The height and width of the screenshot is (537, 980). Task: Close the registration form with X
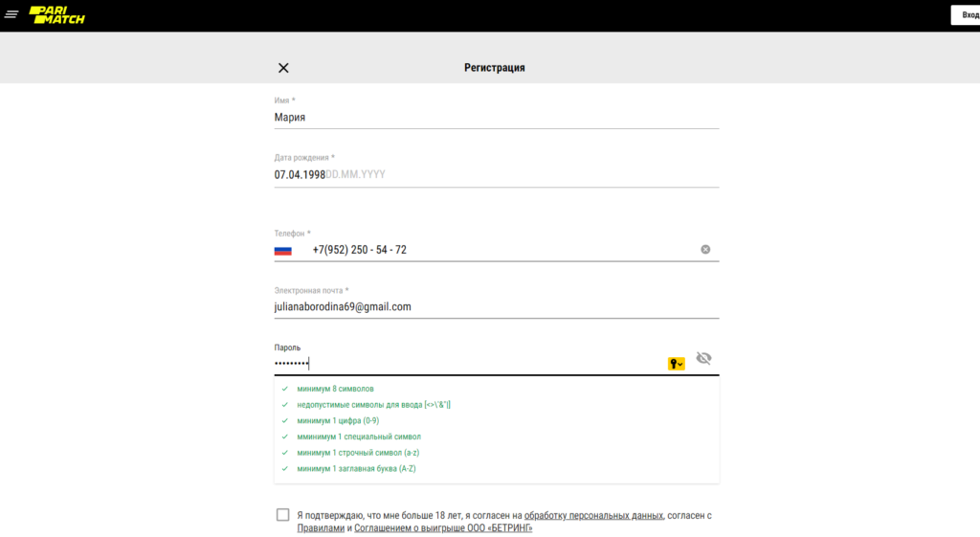coord(283,68)
